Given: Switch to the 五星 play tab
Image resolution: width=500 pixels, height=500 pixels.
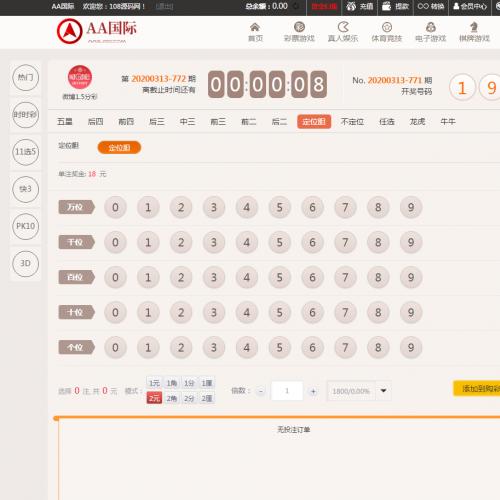Looking at the screenshot, I should pos(65,122).
